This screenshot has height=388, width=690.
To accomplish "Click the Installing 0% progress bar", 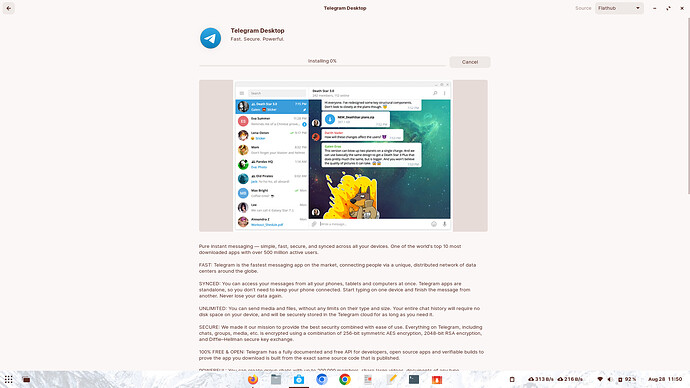I will pos(322,66).
